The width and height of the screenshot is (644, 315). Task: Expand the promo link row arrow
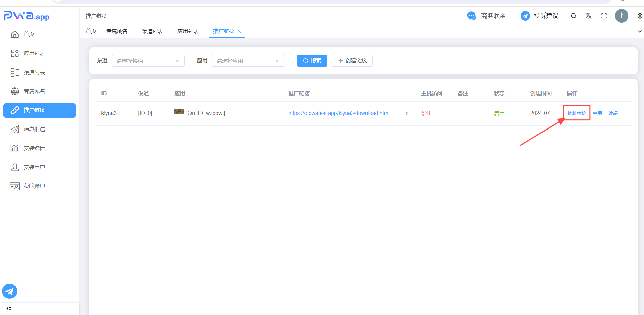click(406, 113)
